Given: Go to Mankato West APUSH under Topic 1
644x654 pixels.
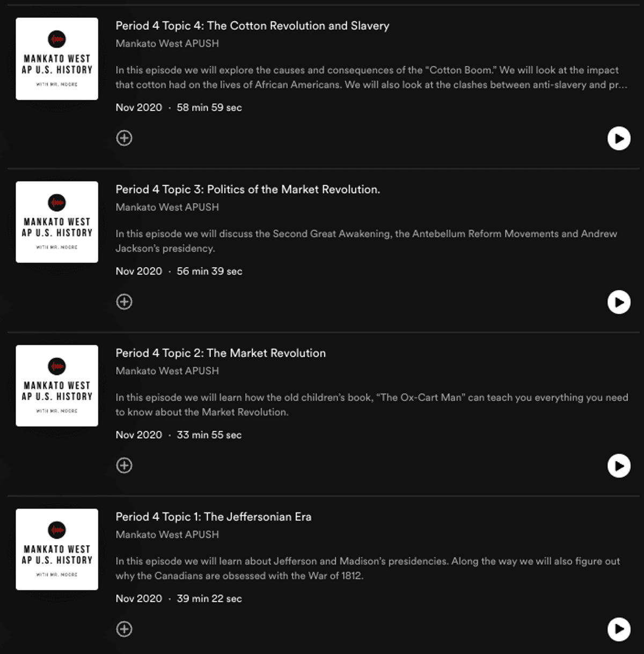Looking at the screenshot, I should (167, 534).
